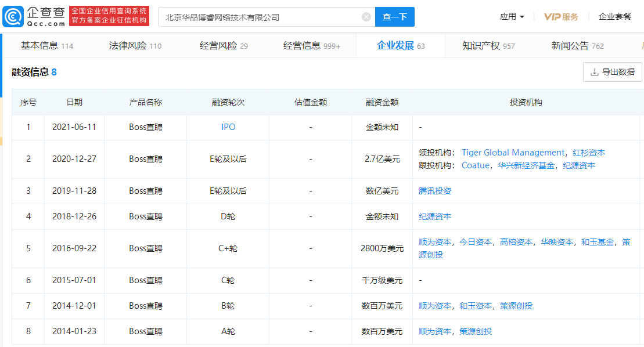Click the 投资机构 column header
Viewport: 644px width, 347px height.
(526, 102)
